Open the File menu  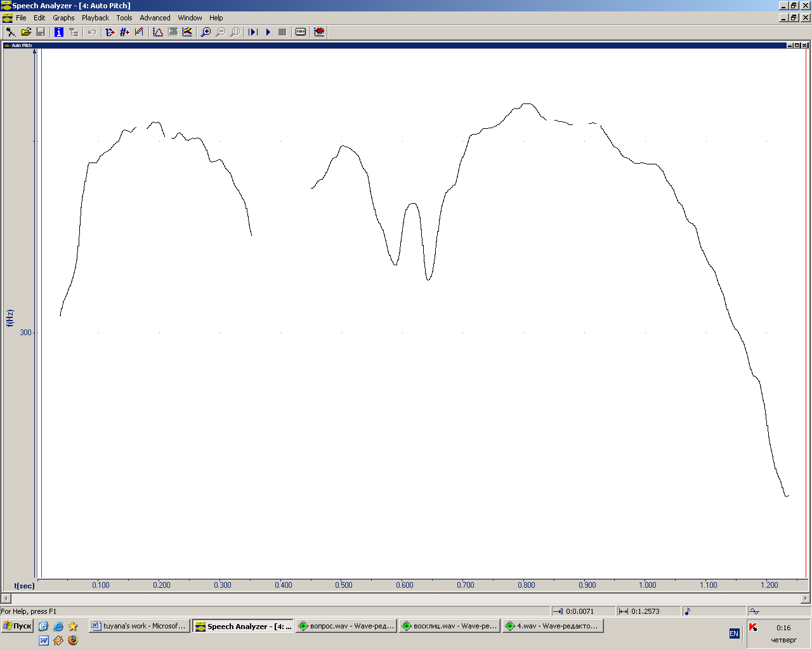(21, 18)
